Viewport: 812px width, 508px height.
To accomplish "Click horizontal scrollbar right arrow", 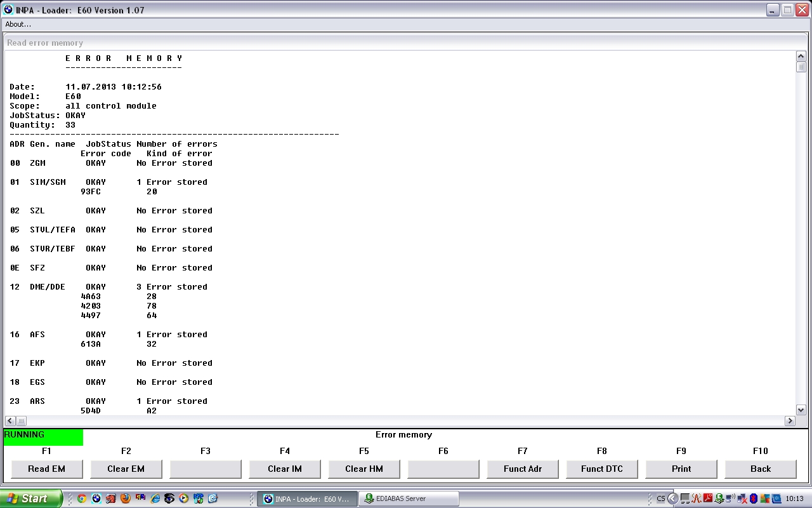I will click(x=790, y=420).
